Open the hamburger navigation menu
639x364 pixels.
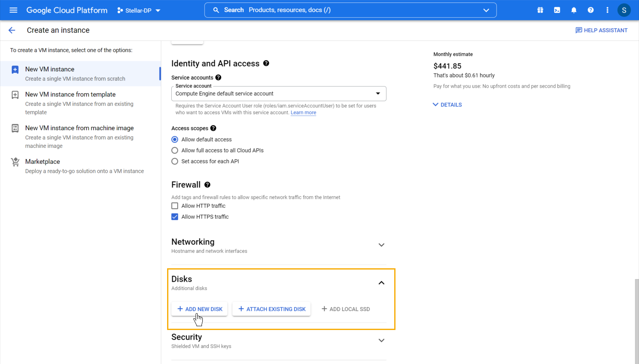coord(13,10)
